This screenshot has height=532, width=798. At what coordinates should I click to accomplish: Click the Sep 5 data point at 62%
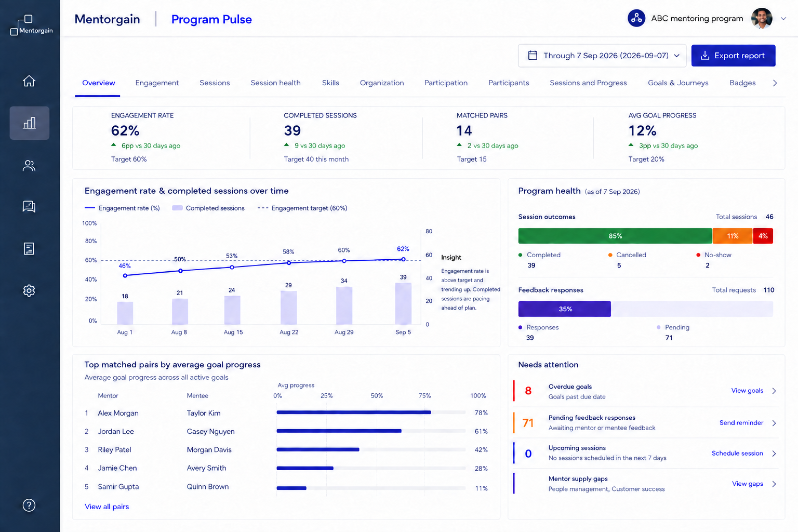(x=403, y=259)
